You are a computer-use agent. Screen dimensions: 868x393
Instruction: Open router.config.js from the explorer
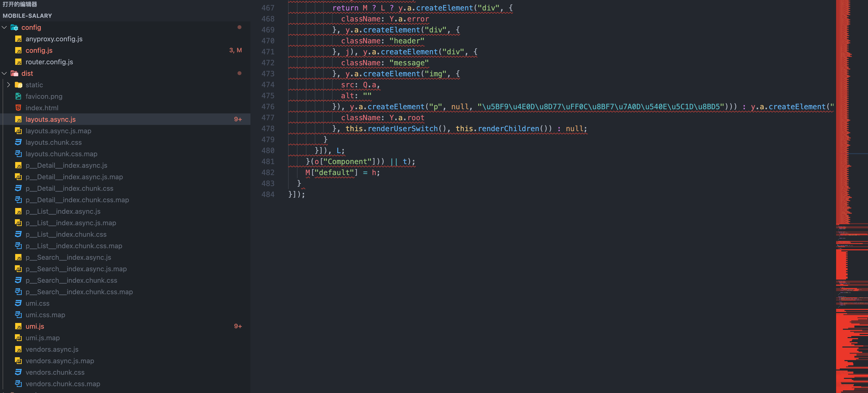(x=49, y=62)
